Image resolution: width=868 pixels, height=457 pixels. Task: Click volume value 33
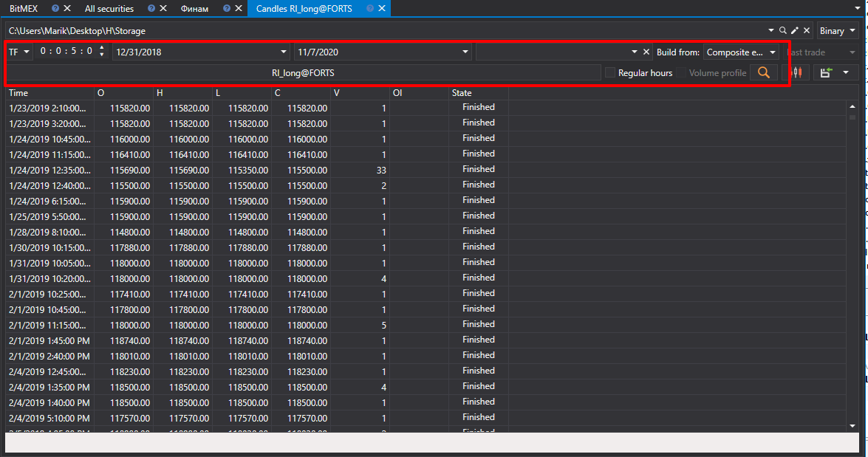381,170
